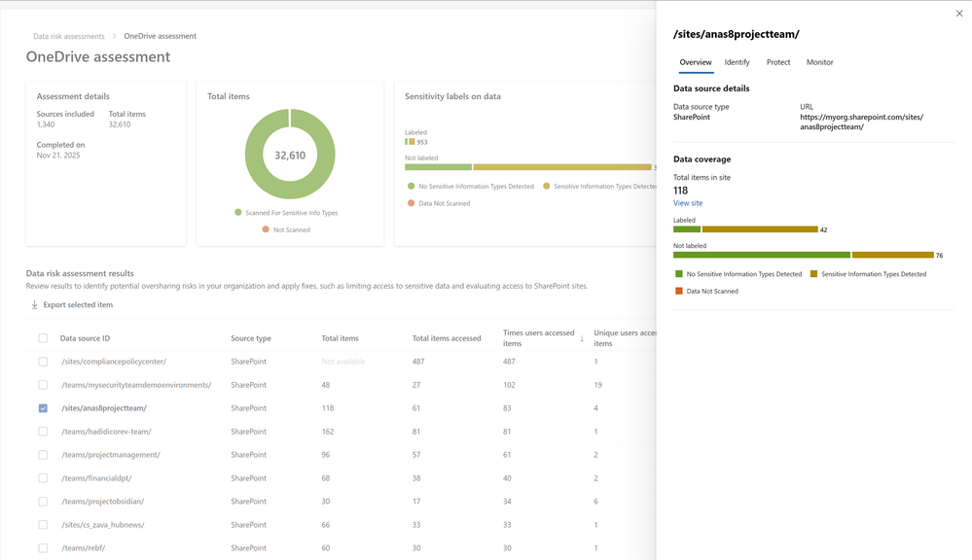Click the /teams/rebf/ row text

(83, 548)
